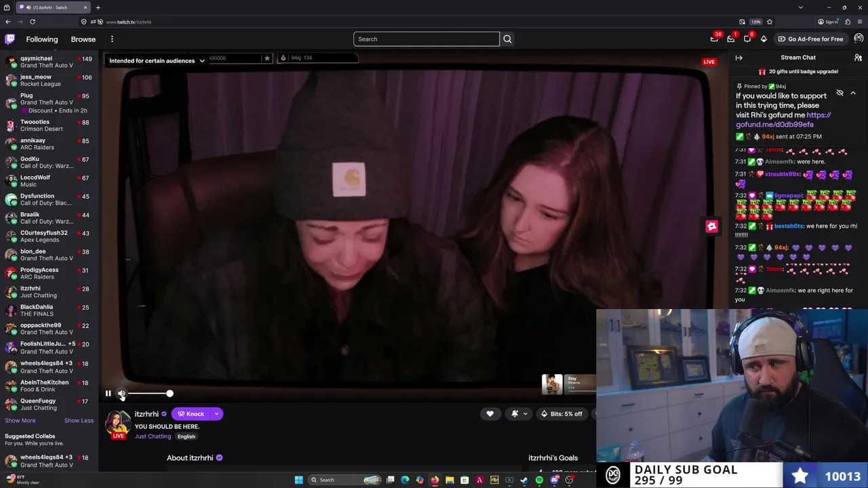Click the red clip overlay icon on video
The image size is (868, 488).
pos(711,226)
